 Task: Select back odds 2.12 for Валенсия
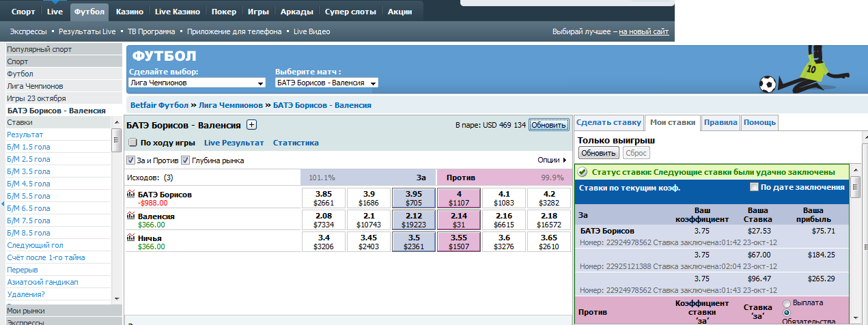(x=412, y=220)
